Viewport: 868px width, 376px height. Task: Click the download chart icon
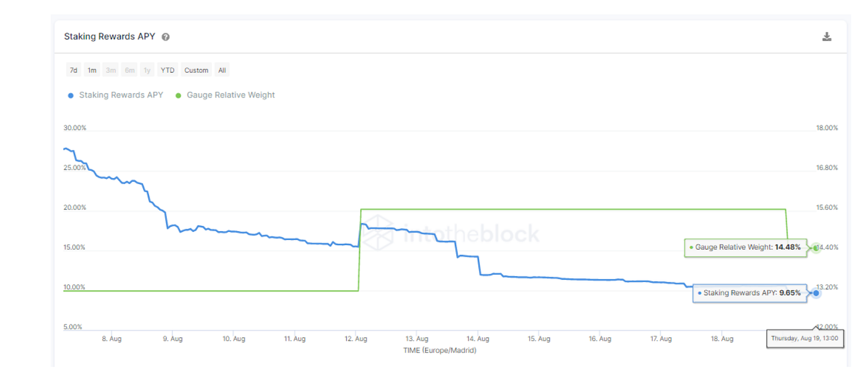[x=827, y=37]
